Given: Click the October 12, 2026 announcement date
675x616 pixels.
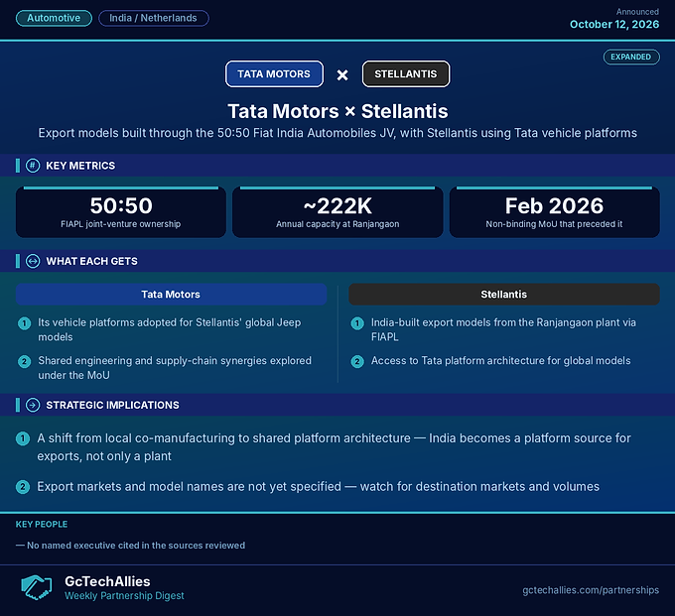Looking at the screenshot, I should click(x=614, y=24).
